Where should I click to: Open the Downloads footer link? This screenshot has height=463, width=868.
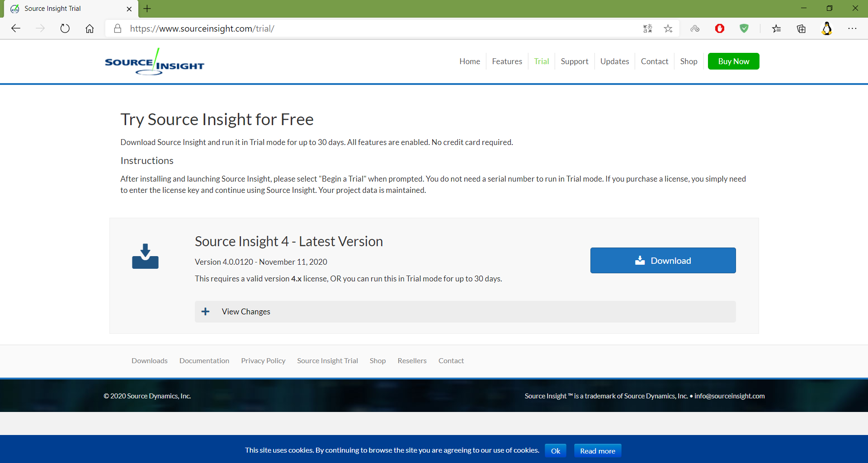(150, 360)
